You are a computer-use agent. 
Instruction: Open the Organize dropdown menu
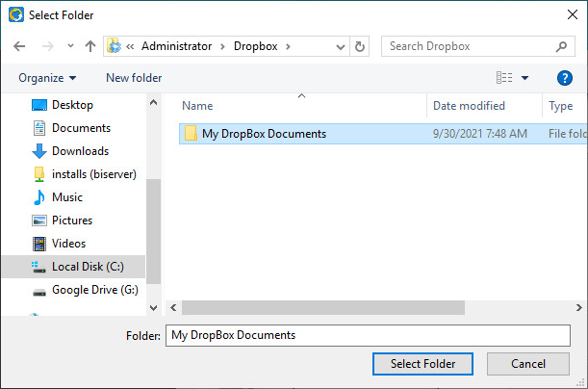coord(47,78)
